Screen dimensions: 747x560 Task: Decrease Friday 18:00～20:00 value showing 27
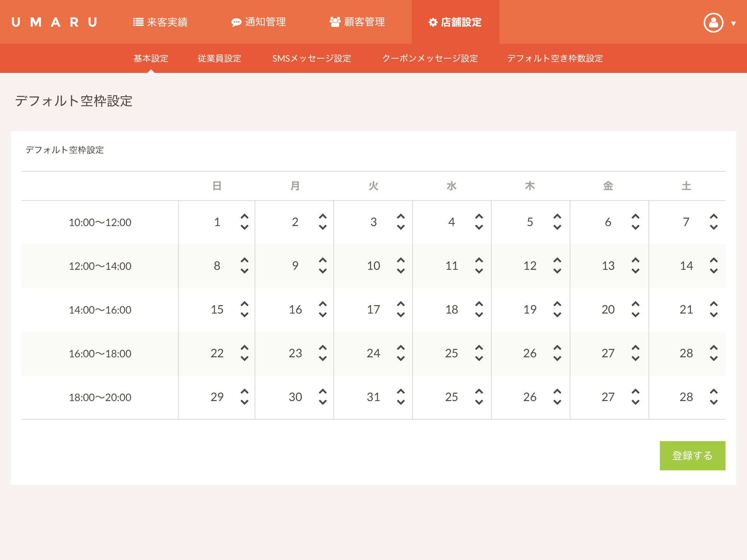pos(635,402)
